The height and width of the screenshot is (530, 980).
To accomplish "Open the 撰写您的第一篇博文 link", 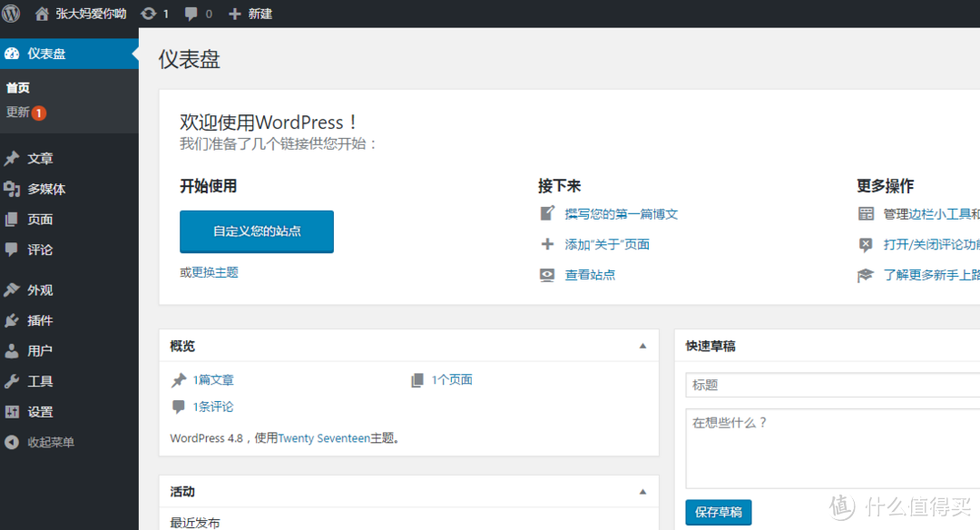I will pos(622,214).
